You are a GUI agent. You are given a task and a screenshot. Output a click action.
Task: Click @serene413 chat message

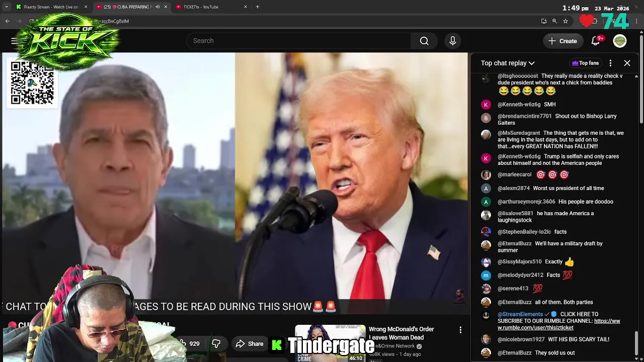(553, 289)
